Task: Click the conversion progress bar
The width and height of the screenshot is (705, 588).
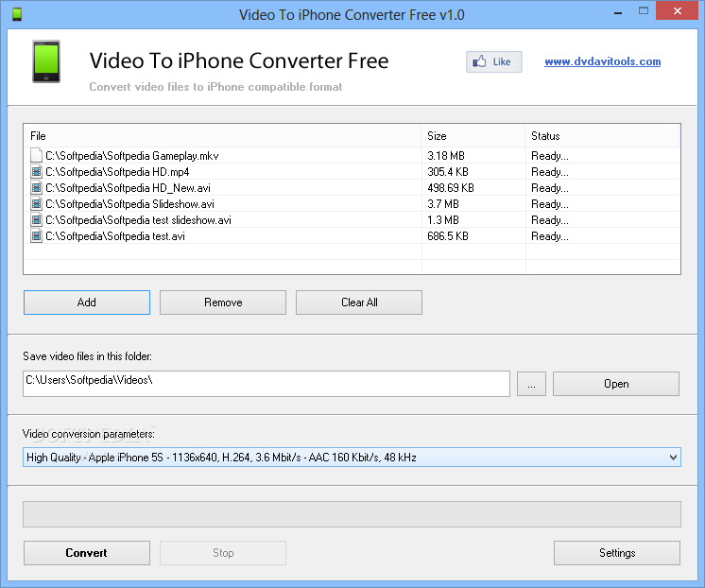Action: (352, 514)
